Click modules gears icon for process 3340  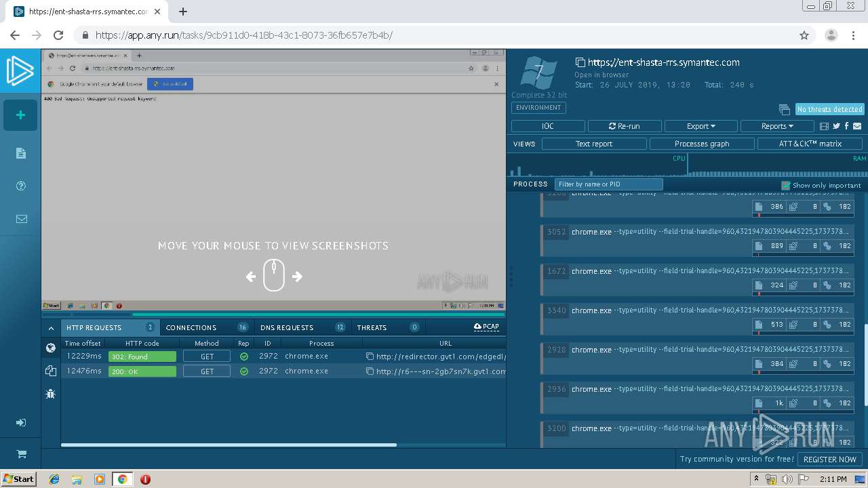point(827,325)
